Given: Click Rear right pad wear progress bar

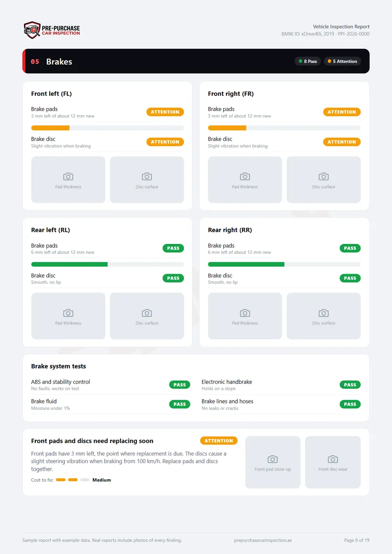Looking at the screenshot, I should point(284,264).
